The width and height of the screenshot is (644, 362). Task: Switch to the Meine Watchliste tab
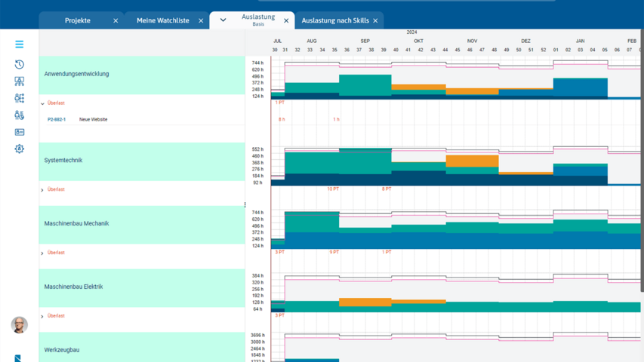[x=162, y=21]
